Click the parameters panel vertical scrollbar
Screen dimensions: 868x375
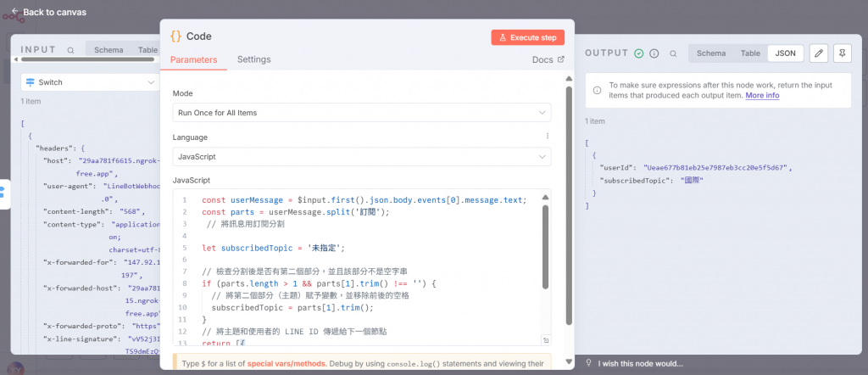[x=569, y=205]
